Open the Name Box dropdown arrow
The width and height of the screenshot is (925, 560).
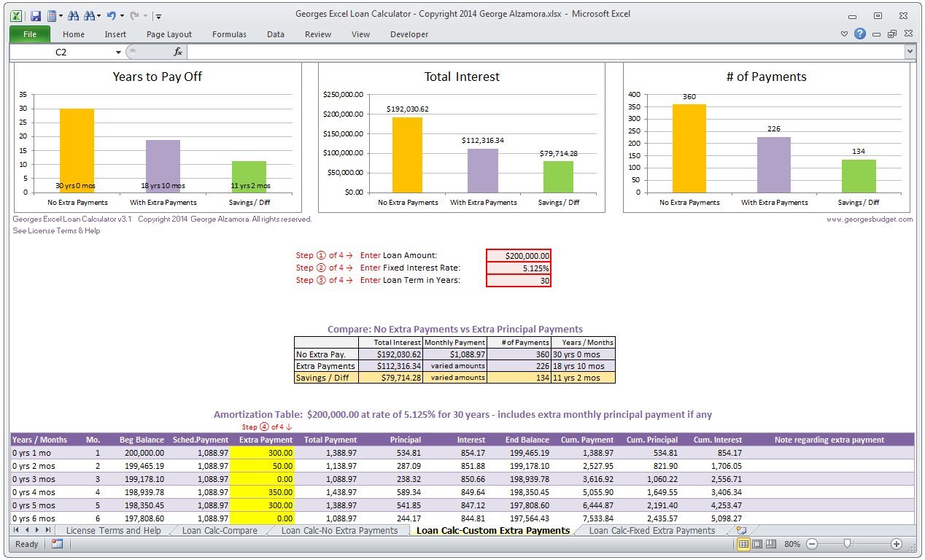point(118,52)
